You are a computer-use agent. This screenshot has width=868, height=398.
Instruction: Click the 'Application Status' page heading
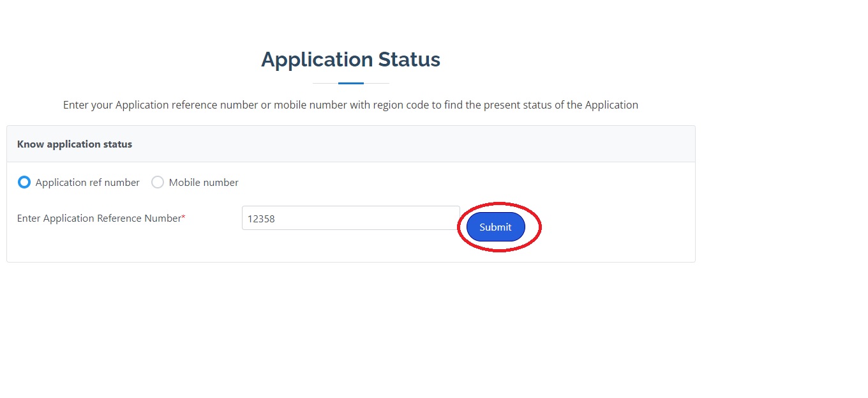[x=350, y=59]
